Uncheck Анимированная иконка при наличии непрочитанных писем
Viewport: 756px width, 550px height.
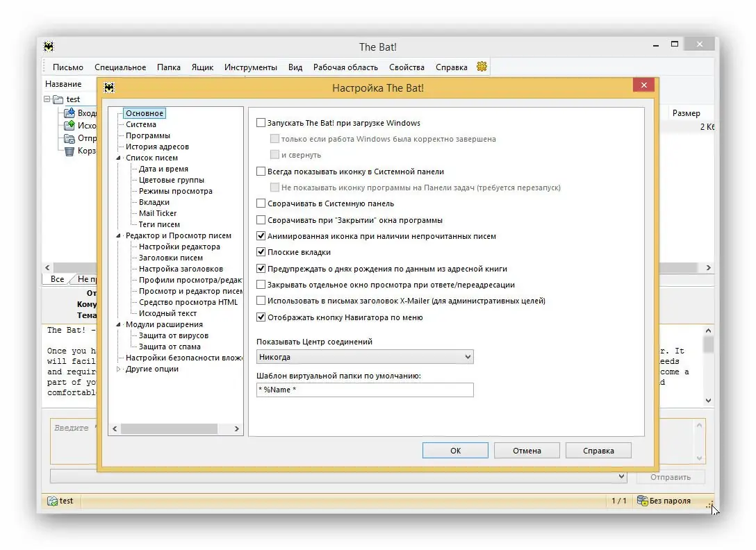pos(261,236)
